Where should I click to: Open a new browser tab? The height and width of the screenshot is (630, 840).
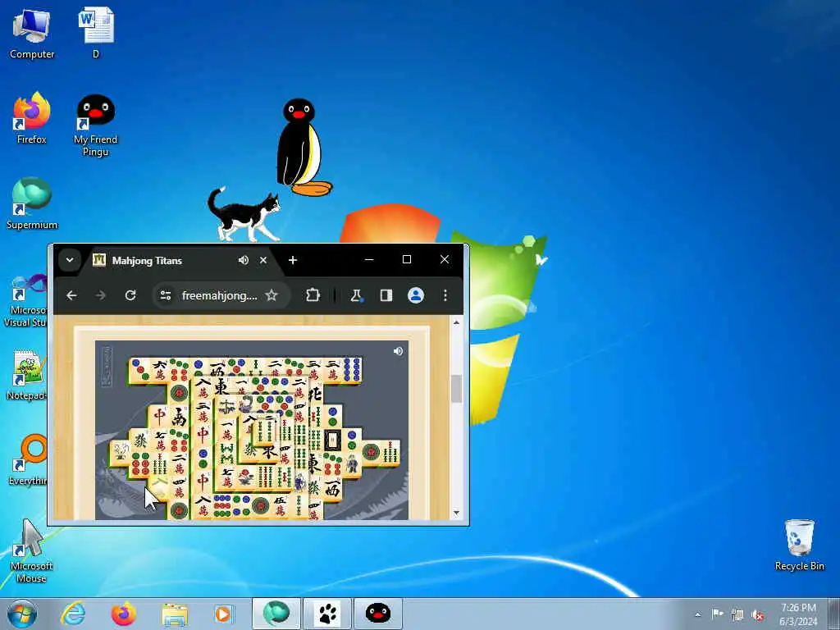coord(293,260)
